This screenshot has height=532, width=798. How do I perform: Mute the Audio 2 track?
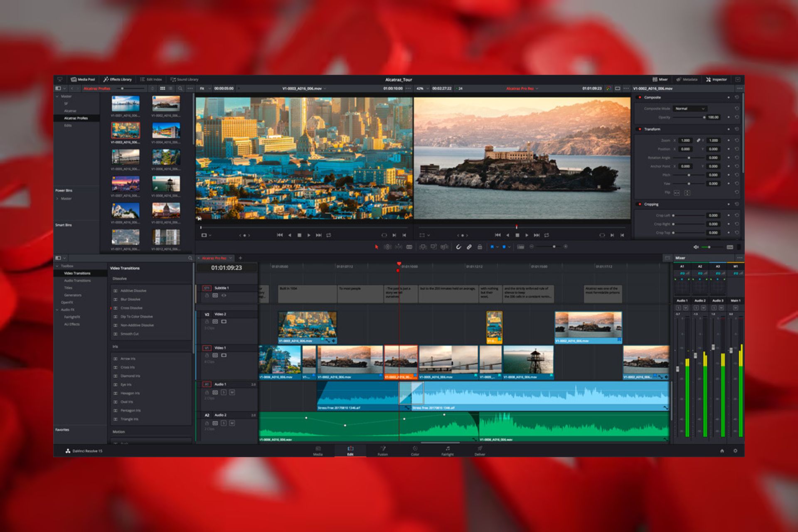click(x=232, y=423)
